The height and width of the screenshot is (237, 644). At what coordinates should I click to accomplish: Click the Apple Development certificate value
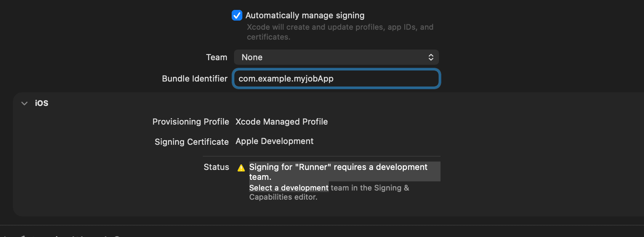(x=274, y=141)
